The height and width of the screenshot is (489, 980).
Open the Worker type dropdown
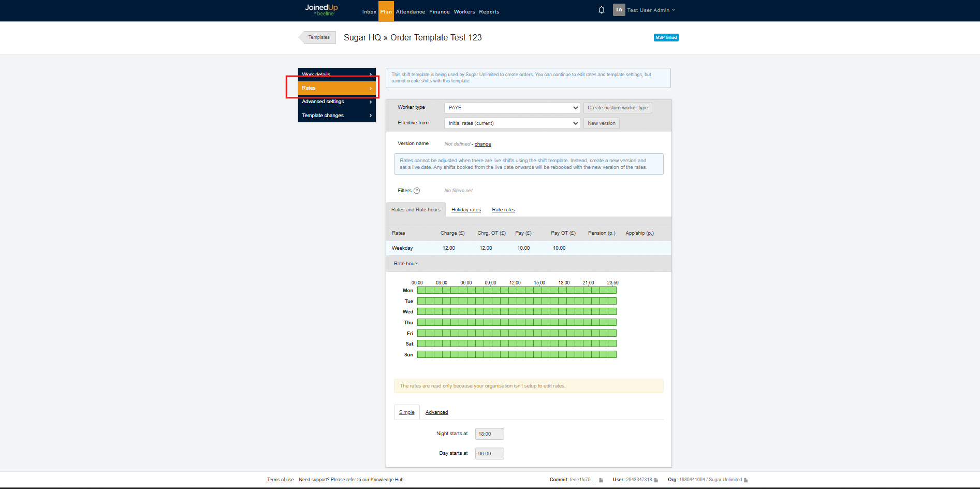coord(511,108)
